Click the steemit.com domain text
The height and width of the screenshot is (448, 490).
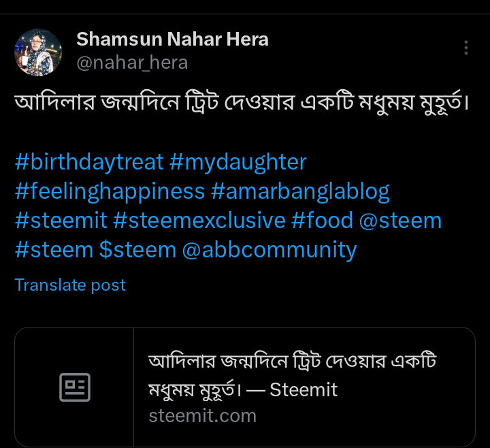click(x=202, y=415)
